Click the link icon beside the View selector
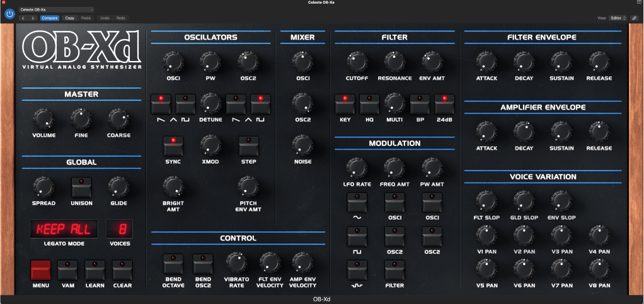The height and width of the screenshot is (304, 644). pyautogui.click(x=634, y=18)
